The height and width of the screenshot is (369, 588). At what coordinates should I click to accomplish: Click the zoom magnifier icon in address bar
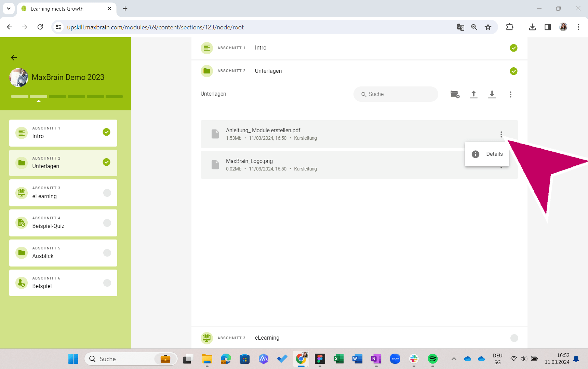pyautogui.click(x=474, y=27)
